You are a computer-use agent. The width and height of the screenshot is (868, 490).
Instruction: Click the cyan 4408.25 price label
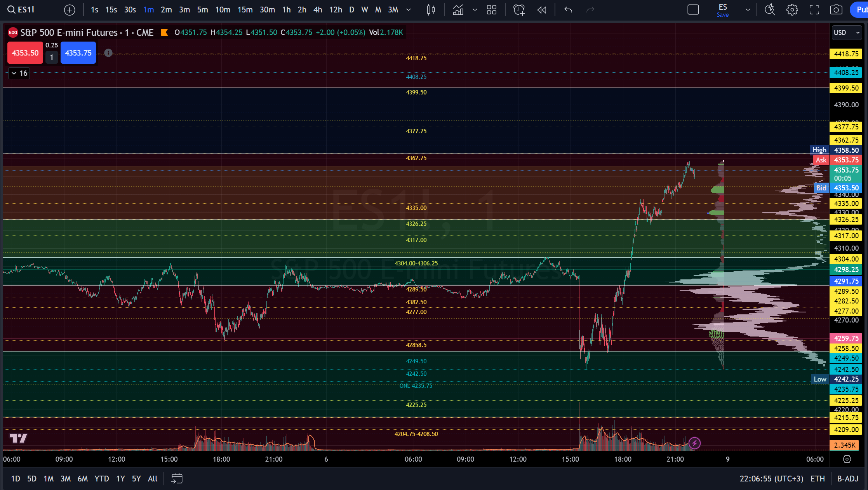(846, 73)
